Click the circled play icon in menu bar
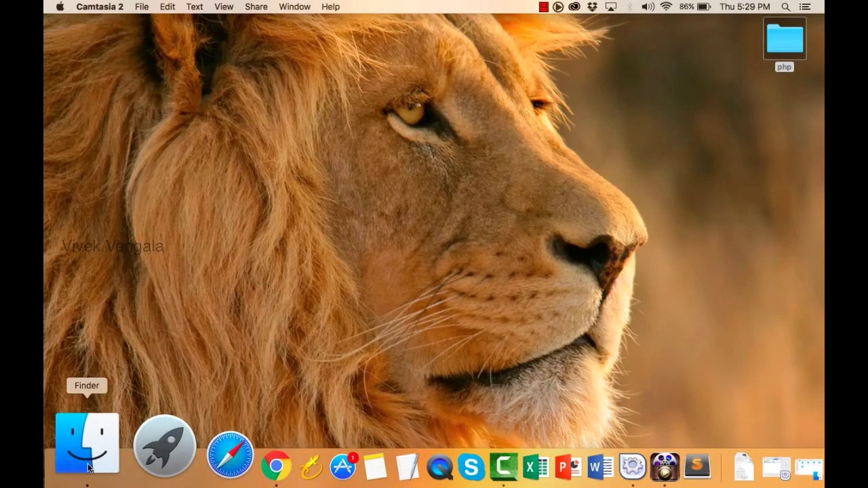 558,7
